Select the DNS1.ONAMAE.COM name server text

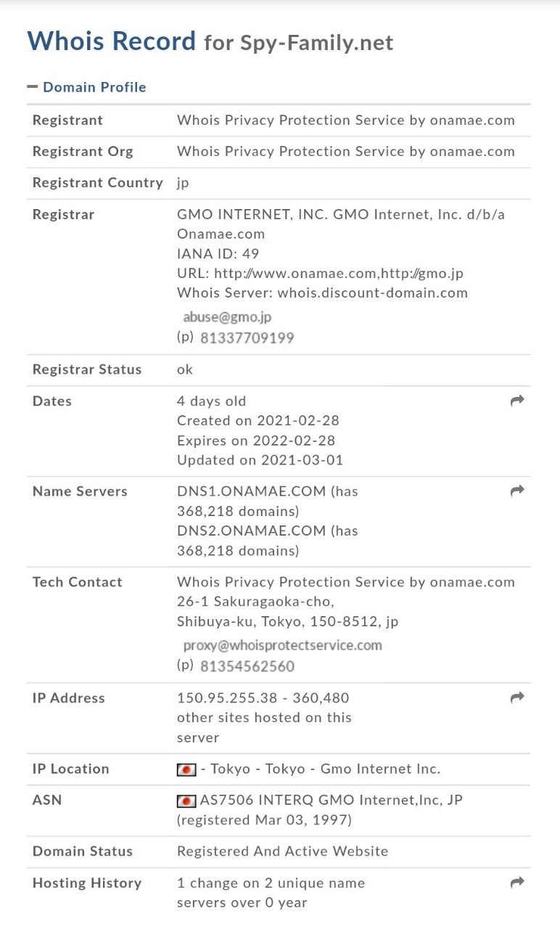click(x=252, y=491)
